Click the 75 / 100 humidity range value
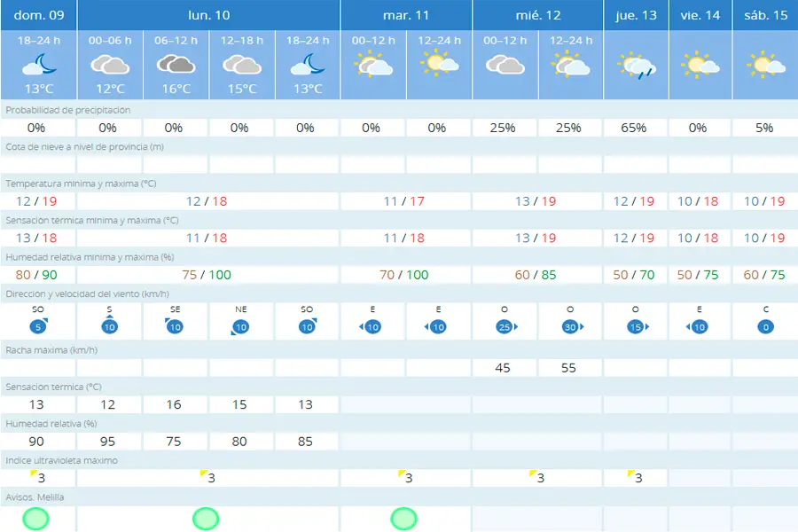The height and width of the screenshot is (532, 798). point(207,275)
